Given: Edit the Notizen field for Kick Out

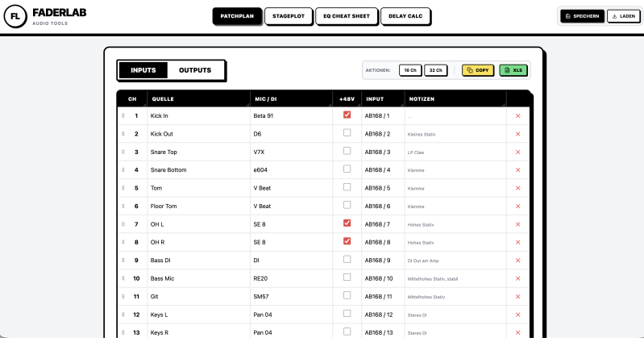Looking at the screenshot, I should (x=455, y=134).
